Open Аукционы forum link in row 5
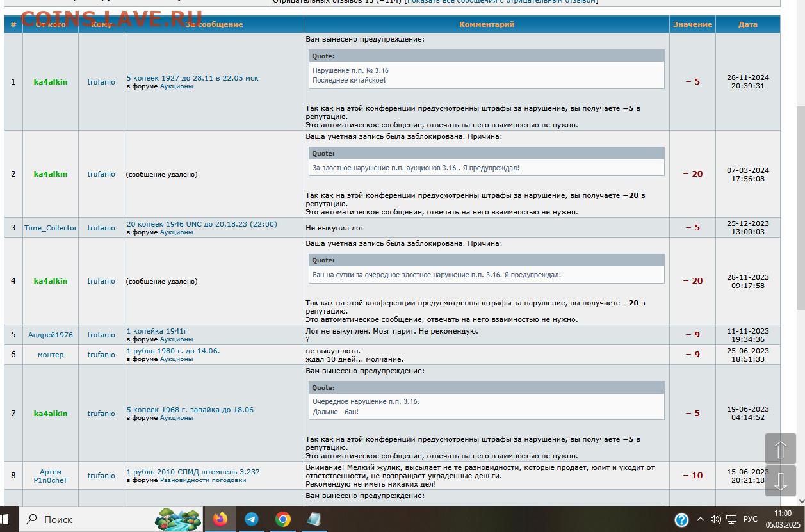 click(x=176, y=339)
